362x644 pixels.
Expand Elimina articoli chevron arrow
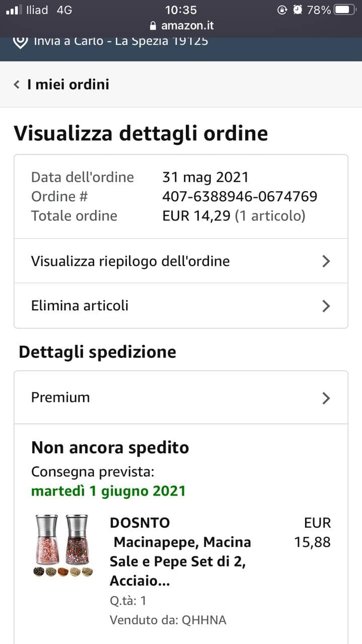point(326,306)
